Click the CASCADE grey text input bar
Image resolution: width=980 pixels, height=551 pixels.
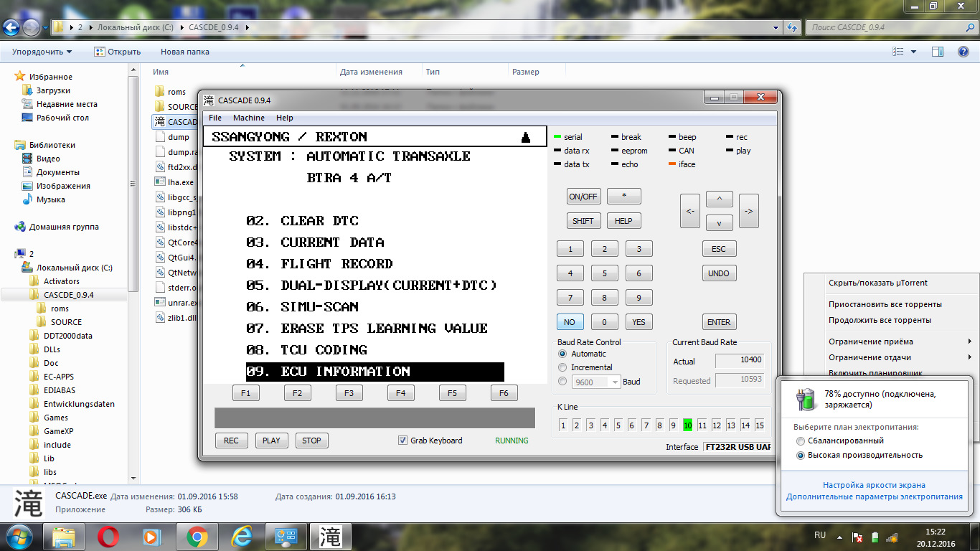pos(374,418)
